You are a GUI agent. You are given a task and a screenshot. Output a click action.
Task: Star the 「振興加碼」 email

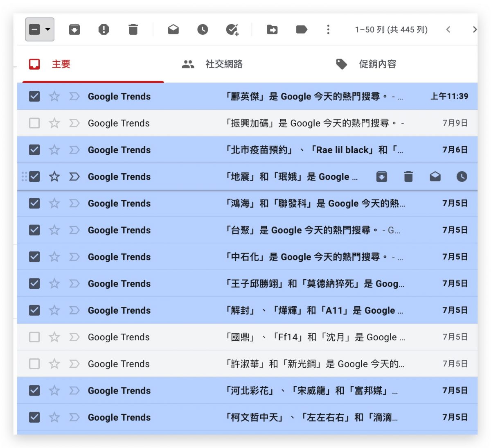[x=54, y=123]
